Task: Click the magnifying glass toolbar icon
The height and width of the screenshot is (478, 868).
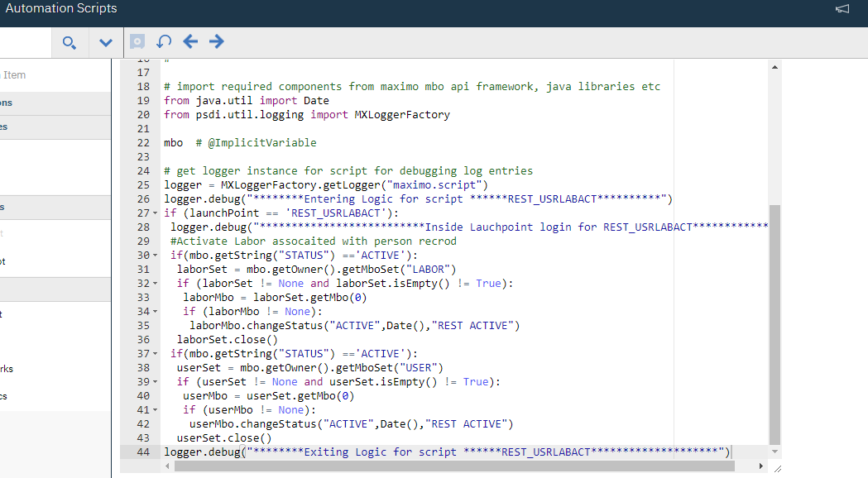Action: pyautogui.click(x=70, y=42)
